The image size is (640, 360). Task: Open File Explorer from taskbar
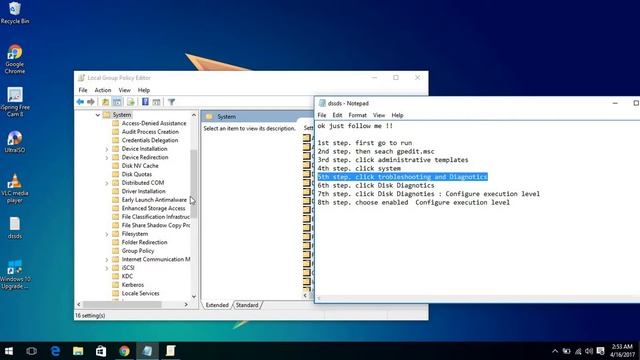[x=78, y=351]
